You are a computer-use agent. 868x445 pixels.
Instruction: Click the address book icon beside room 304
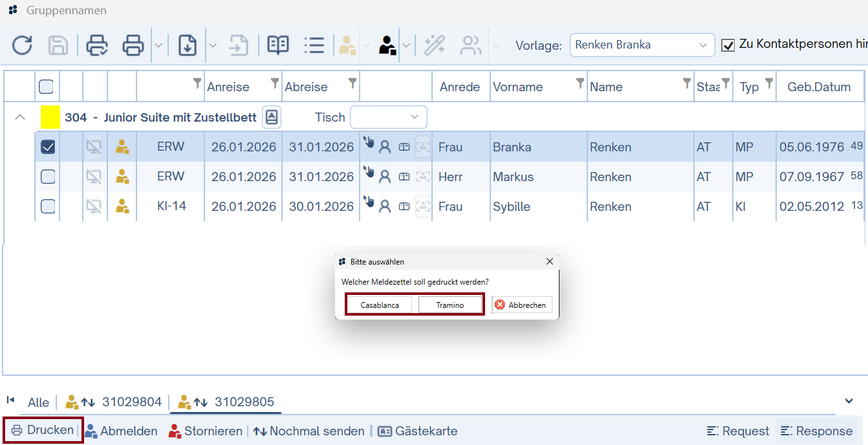(272, 117)
